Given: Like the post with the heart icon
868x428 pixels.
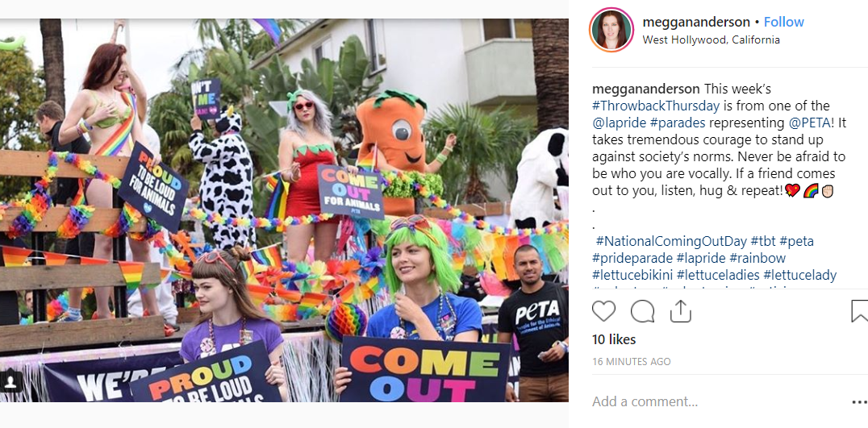Looking at the screenshot, I should pyautogui.click(x=603, y=311).
